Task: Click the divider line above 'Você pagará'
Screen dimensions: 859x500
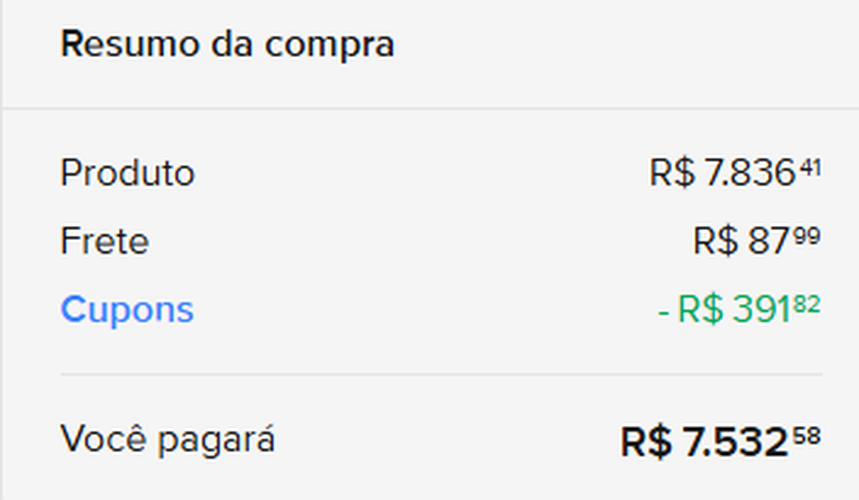Action: tap(441, 375)
